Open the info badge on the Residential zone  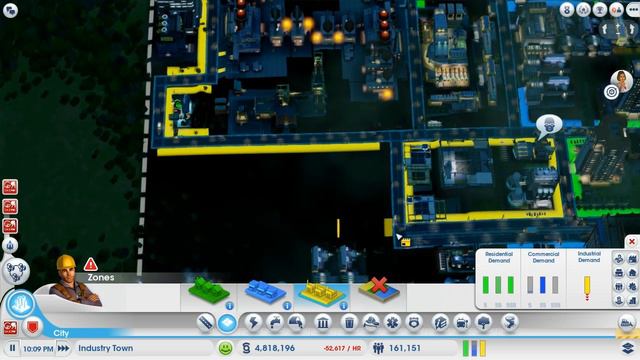coord(230,305)
